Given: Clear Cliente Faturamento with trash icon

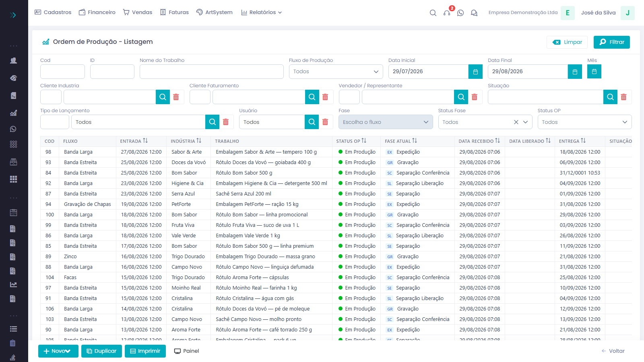Looking at the screenshot, I should pyautogui.click(x=325, y=97).
